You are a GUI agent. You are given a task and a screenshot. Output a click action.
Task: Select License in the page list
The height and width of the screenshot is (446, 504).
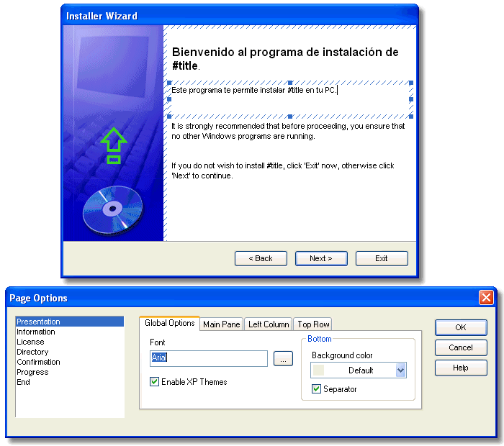(x=30, y=342)
